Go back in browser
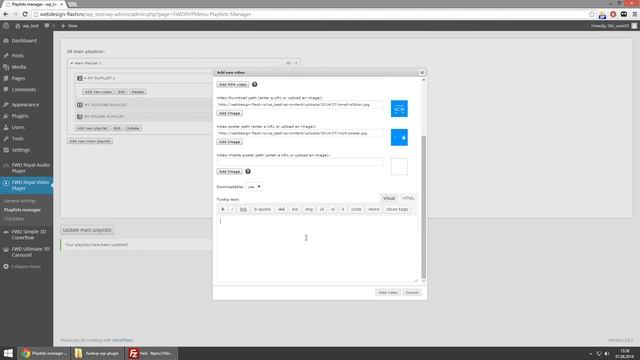Screen dimensions: 640x360 point(6,14)
